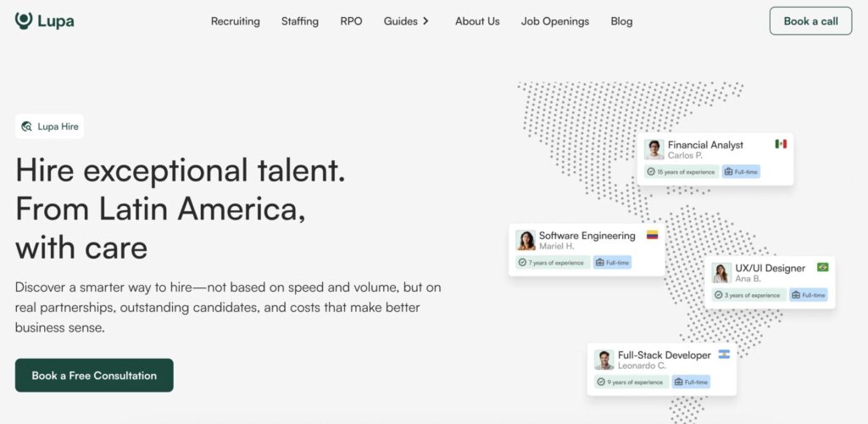Click Leonardo C. avatar image
This screenshot has height=424, width=868.
coord(604,360)
